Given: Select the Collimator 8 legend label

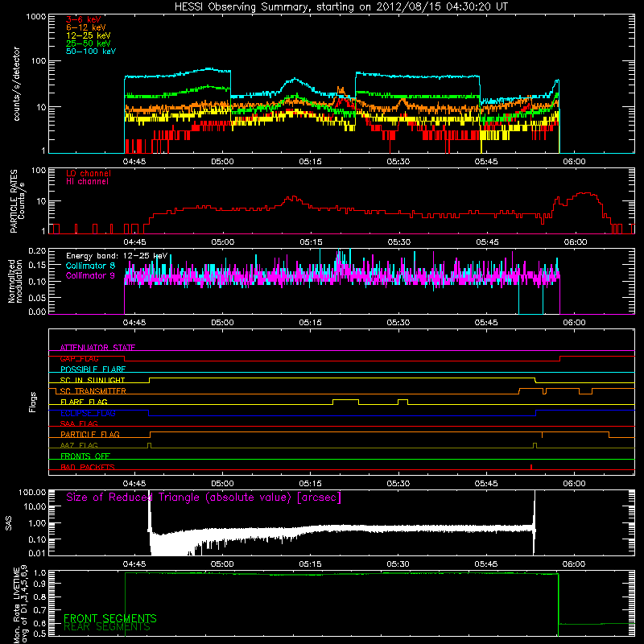Looking at the screenshot, I should click(90, 266).
